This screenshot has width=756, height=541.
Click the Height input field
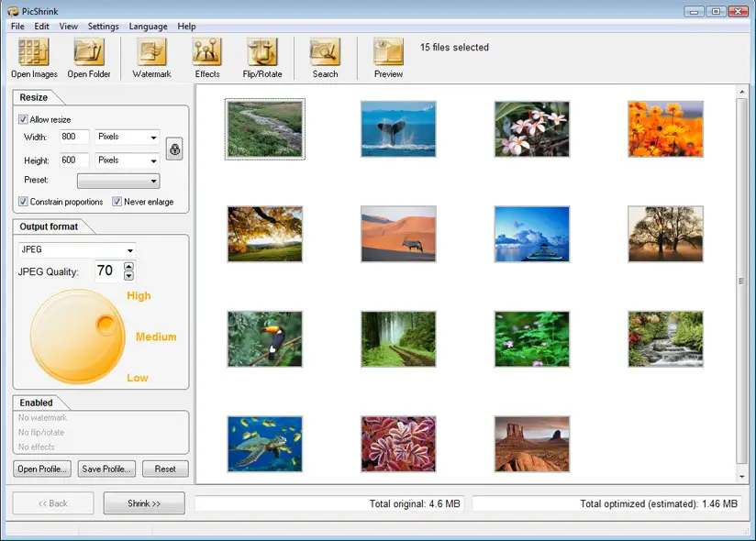[74, 160]
